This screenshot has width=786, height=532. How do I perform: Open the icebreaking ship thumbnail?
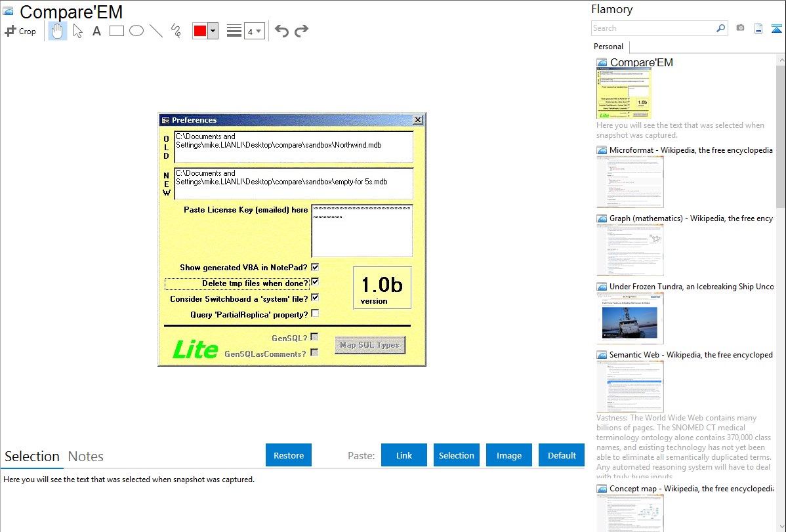[x=630, y=318]
